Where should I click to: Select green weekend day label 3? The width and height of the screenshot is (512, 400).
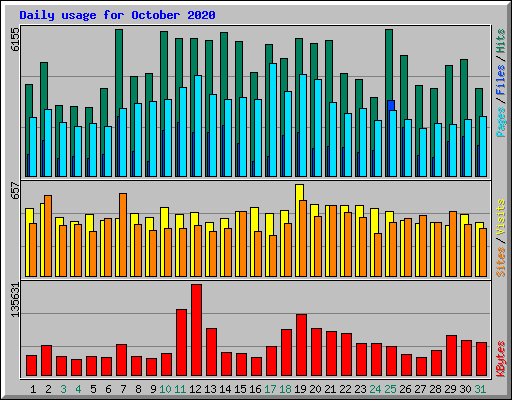coord(63,389)
